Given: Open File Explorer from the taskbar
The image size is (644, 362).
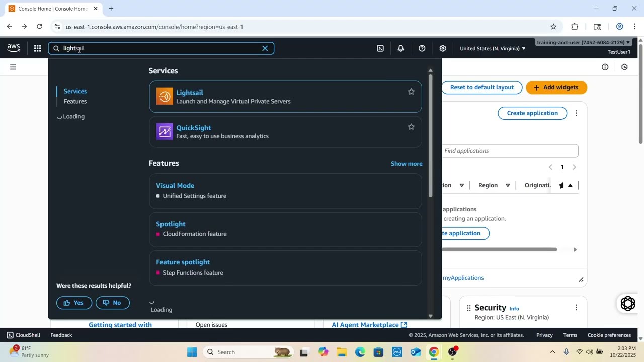Looking at the screenshot, I should (342, 352).
